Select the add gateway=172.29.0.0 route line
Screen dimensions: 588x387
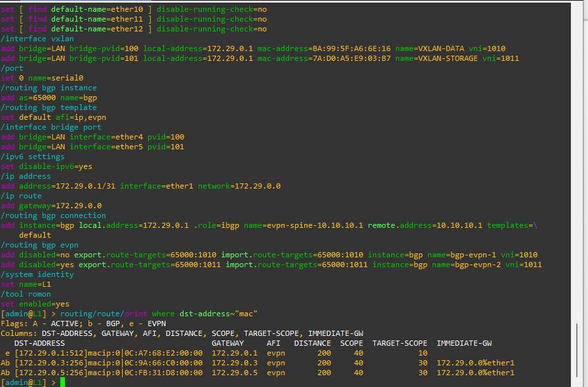click(x=52, y=205)
